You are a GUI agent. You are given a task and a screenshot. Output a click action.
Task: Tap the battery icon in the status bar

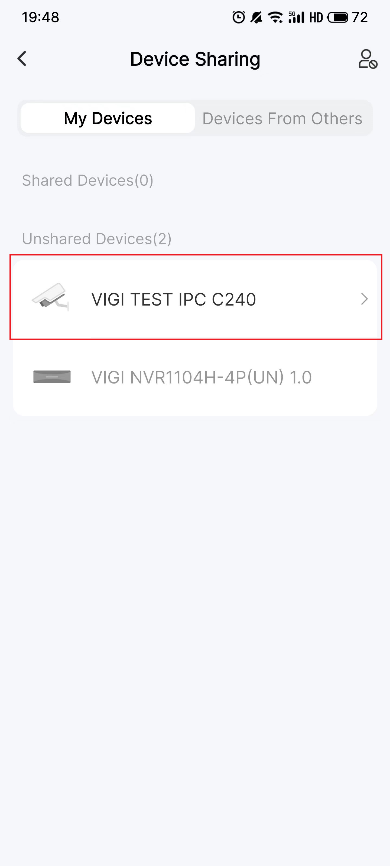tap(338, 18)
